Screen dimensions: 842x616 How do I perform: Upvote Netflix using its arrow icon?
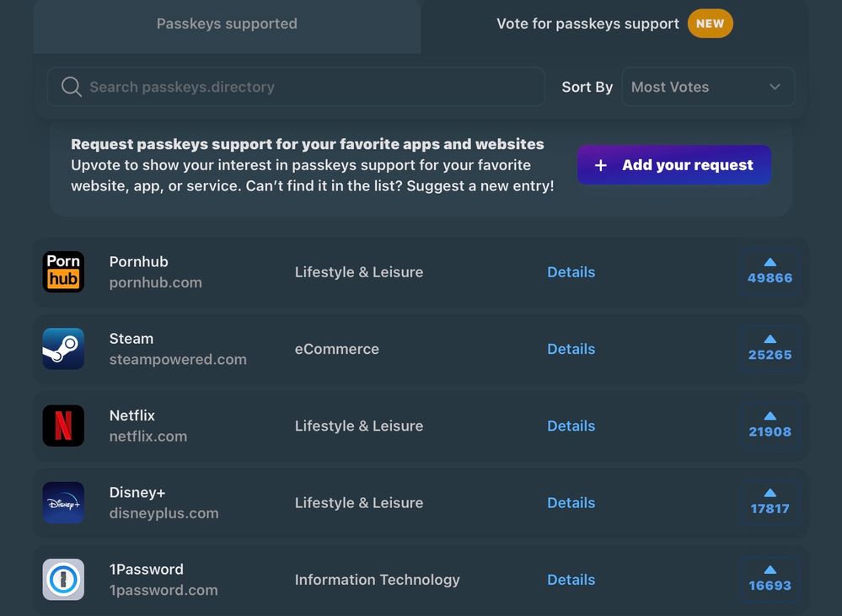(x=770, y=416)
